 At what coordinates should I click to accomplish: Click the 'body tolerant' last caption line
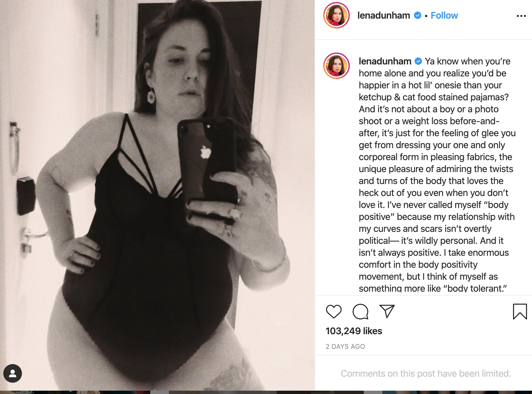point(433,288)
